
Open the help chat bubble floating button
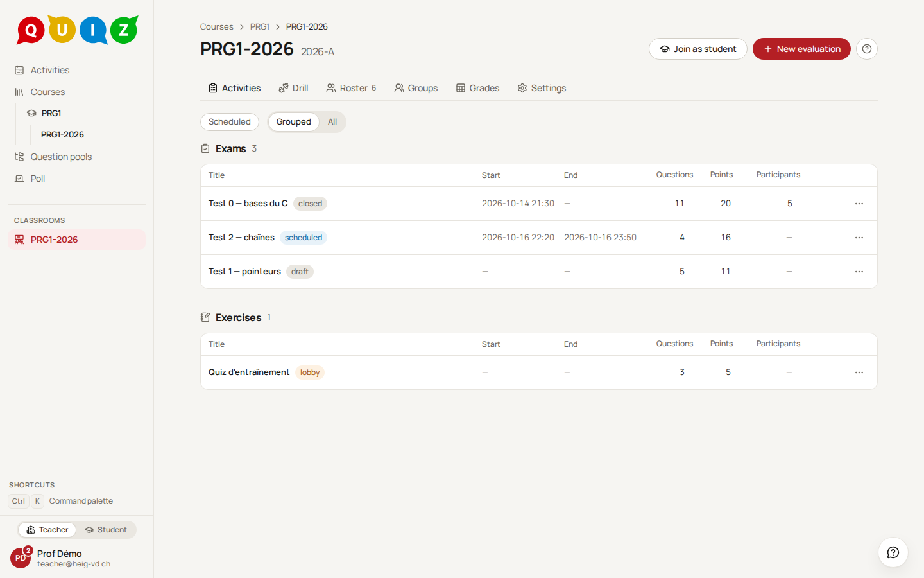893,552
